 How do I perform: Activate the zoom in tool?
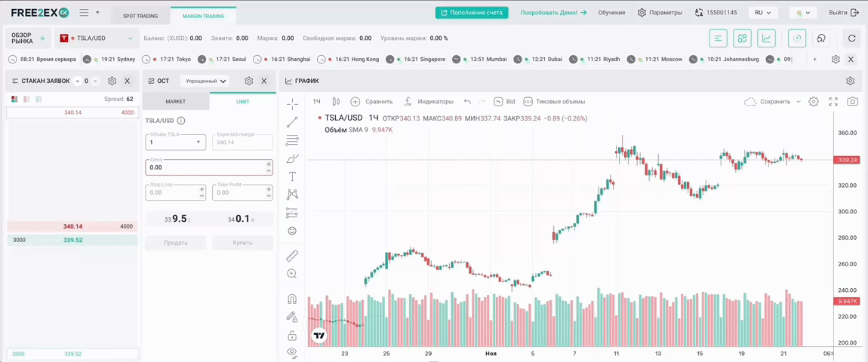point(292,274)
